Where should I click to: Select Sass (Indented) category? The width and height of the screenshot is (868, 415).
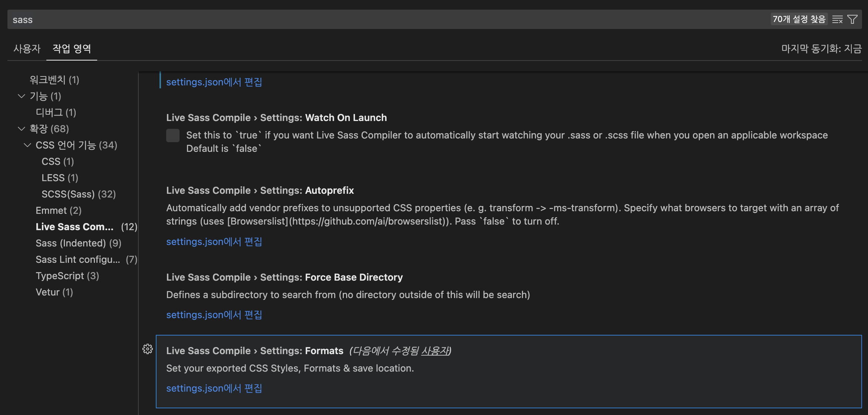click(78, 243)
